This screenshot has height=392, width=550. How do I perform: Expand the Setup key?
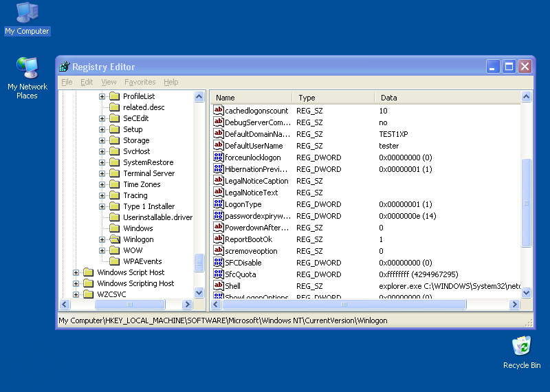click(102, 129)
